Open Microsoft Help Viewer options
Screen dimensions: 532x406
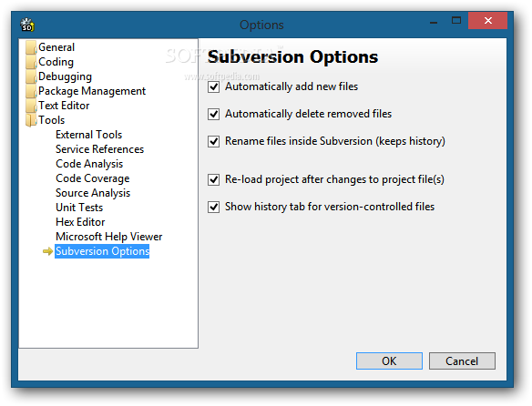click(109, 237)
